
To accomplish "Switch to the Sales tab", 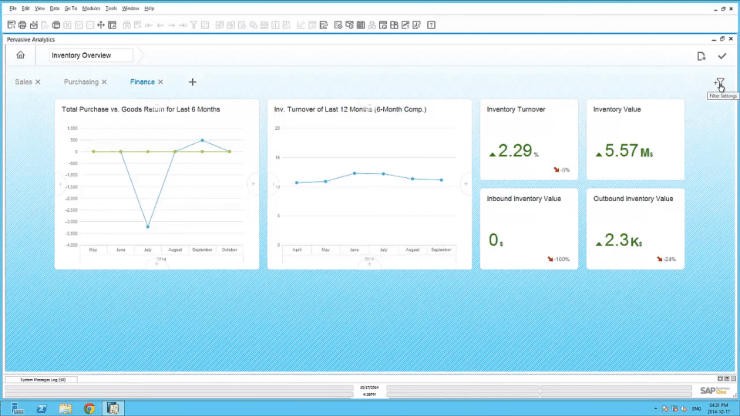I will click(23, 82).
